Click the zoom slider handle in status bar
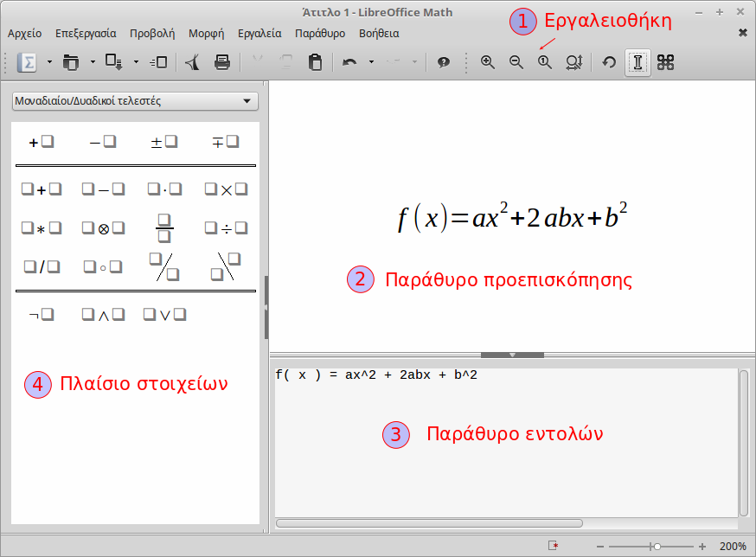Image resolution: width=756 pixels, height=557 pixels. pos(657,547)
